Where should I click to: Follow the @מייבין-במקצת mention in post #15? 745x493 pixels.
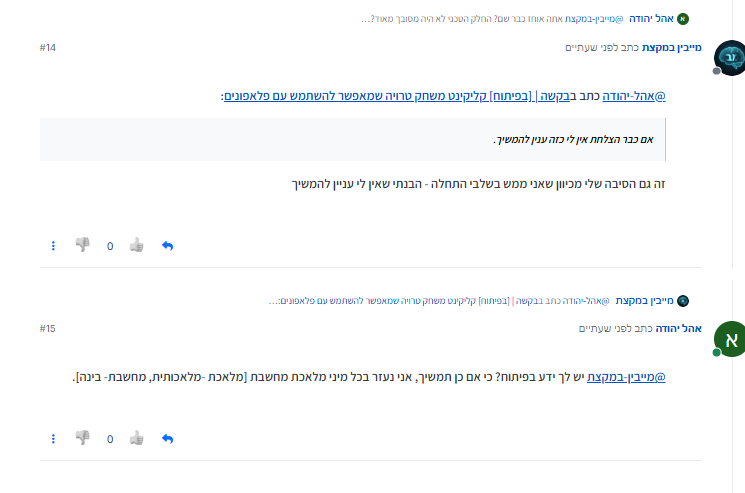[x=626, y=377]
